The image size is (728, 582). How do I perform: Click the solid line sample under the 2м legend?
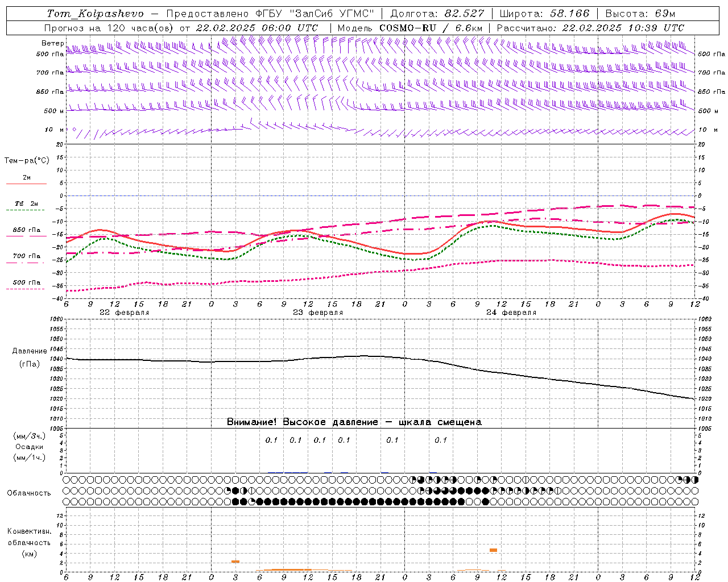pos(26,184)
